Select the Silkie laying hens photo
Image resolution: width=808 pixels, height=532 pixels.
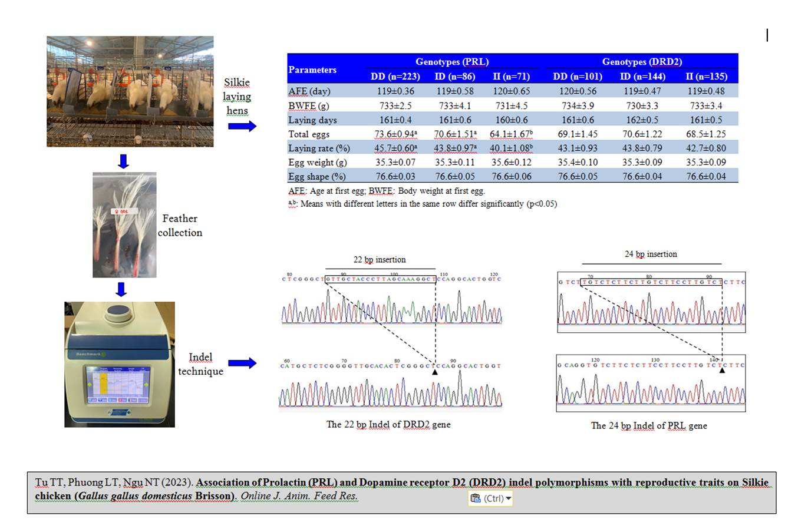[x=130, y=91]
